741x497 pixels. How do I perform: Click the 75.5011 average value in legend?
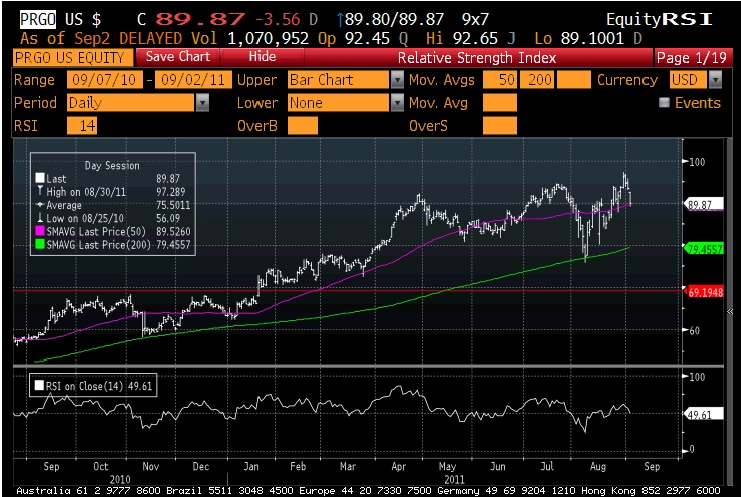[x=173, y=205]
